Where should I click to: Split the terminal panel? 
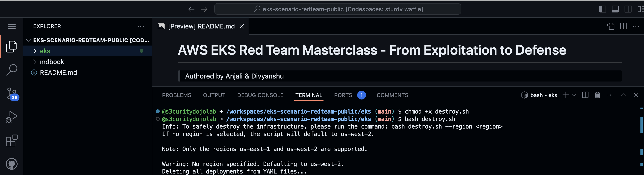coord(585,95)
